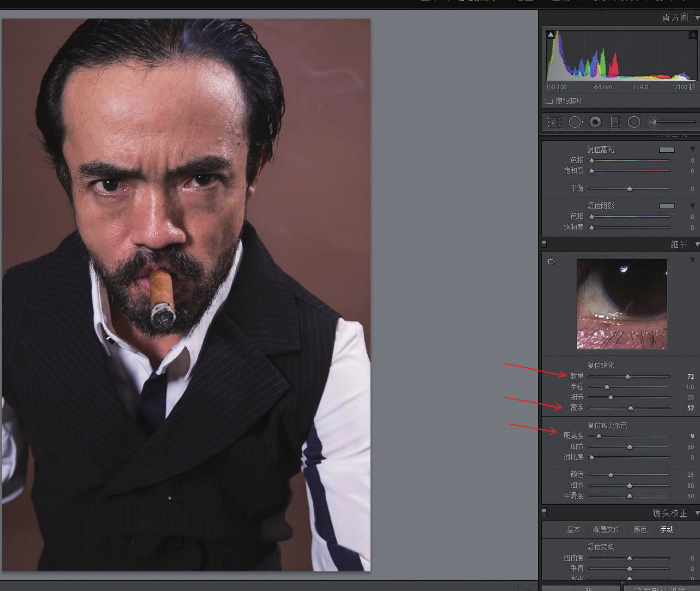Click the highlight color swatch beside 复位高光
The height and width of the screenshot is (591, 700).
pyautogui.click(x=667, y=150)
